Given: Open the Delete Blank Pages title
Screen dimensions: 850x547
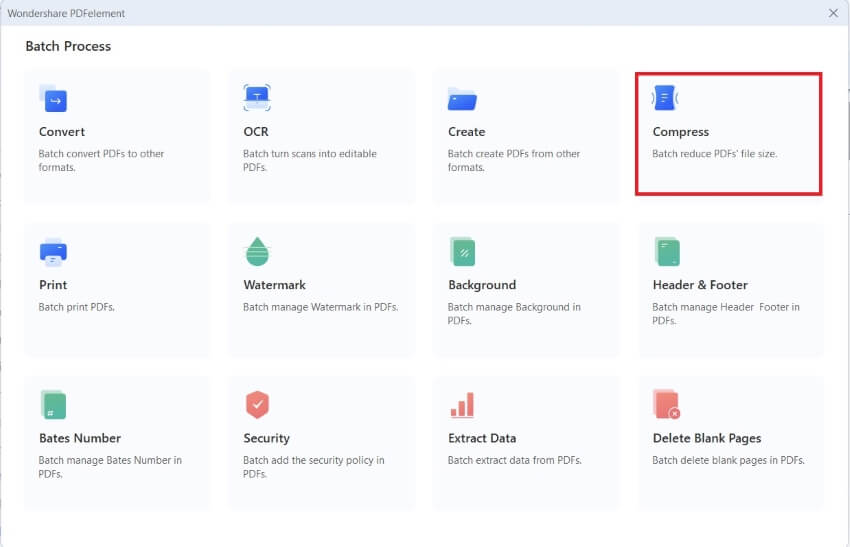Looking at the screenshot, I should 707,439.
